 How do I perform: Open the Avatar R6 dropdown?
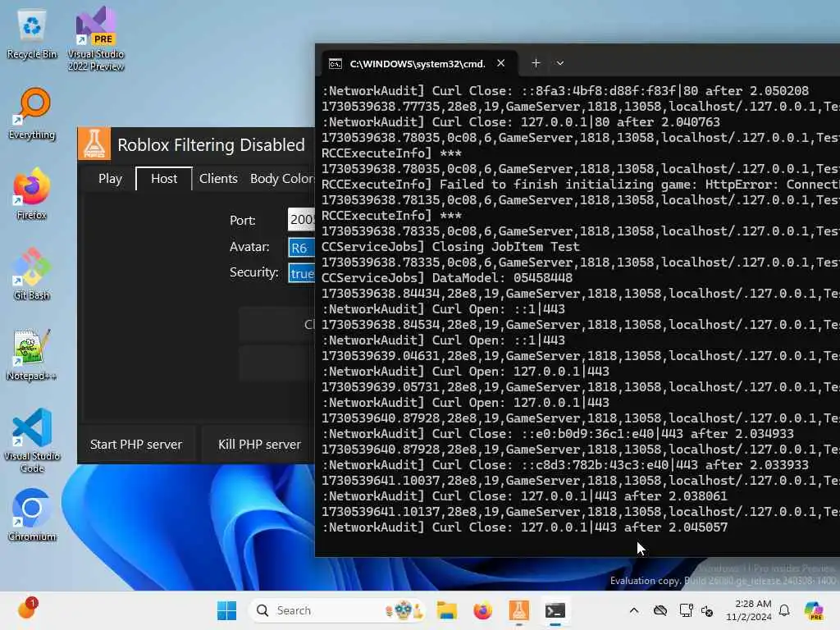click(301, 248)
